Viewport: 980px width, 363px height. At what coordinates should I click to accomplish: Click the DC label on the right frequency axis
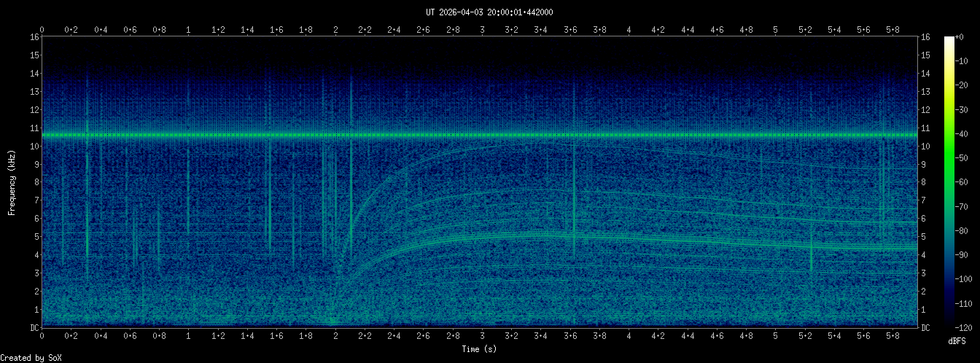click(926, 328)
